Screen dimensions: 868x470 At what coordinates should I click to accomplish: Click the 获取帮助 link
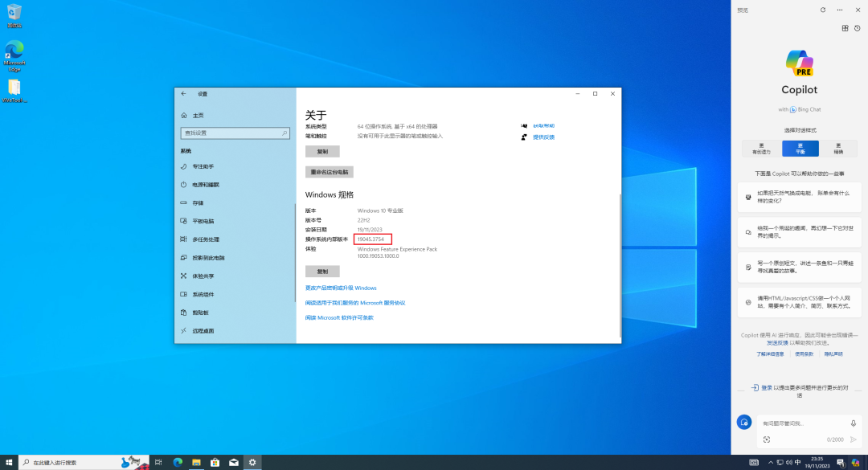pos(543,126)
